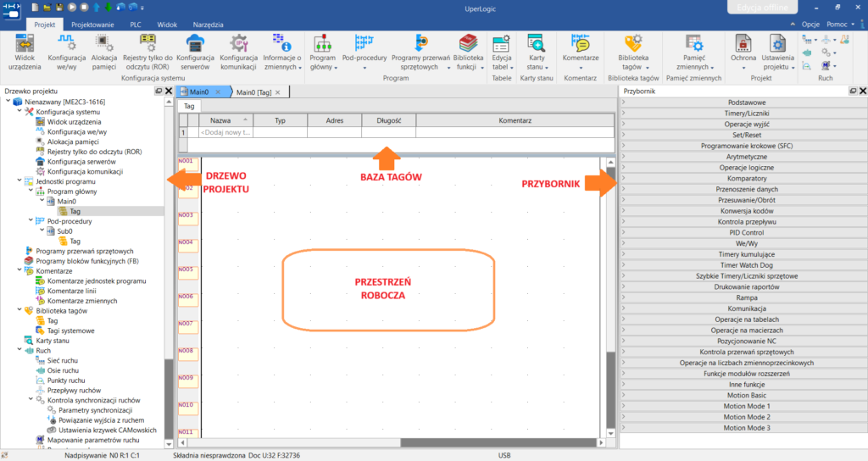Open Konfiguracja we/wy ribbon icon
Screen dimensions: 868x461
[x=66, y=53]
